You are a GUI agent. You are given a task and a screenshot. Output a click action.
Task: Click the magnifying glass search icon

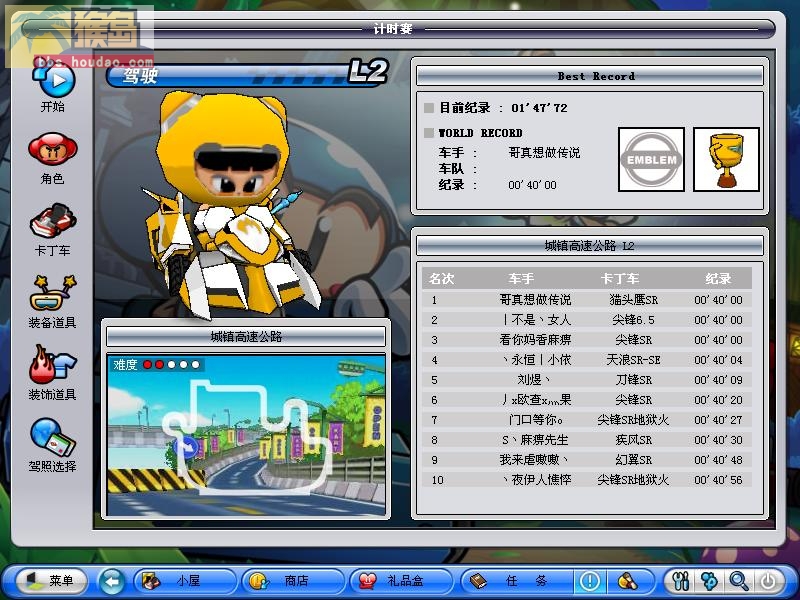[739, 581]
